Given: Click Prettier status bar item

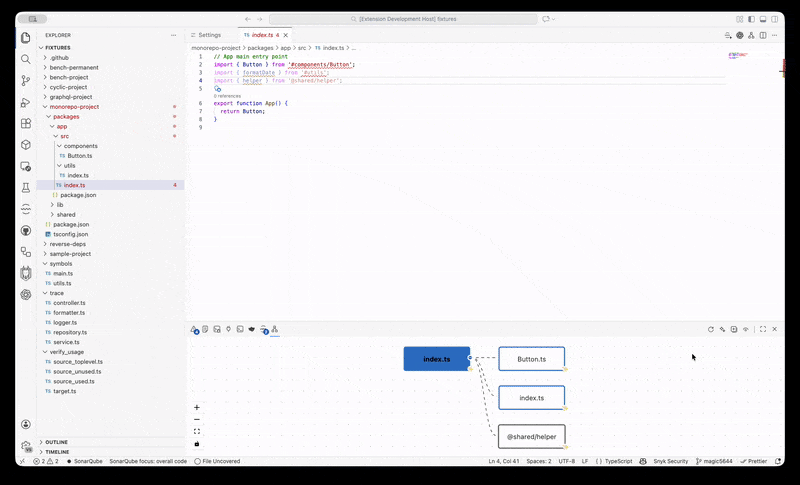Looking at the screenshot, I should pos(754,461).
